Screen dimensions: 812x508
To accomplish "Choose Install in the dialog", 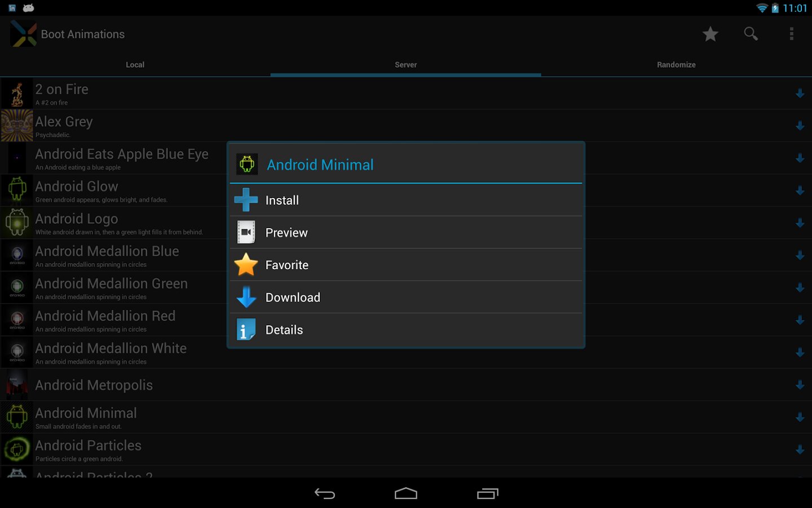I will (406, 200).
